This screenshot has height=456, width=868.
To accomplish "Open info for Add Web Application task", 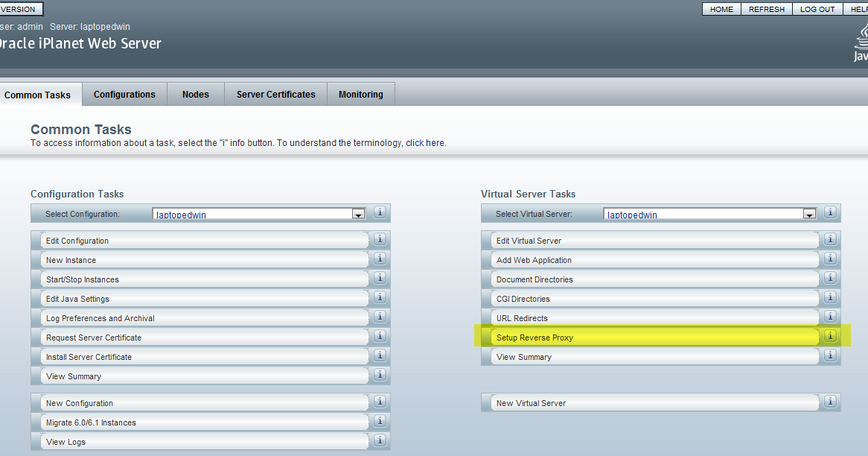I will point(830,259).
